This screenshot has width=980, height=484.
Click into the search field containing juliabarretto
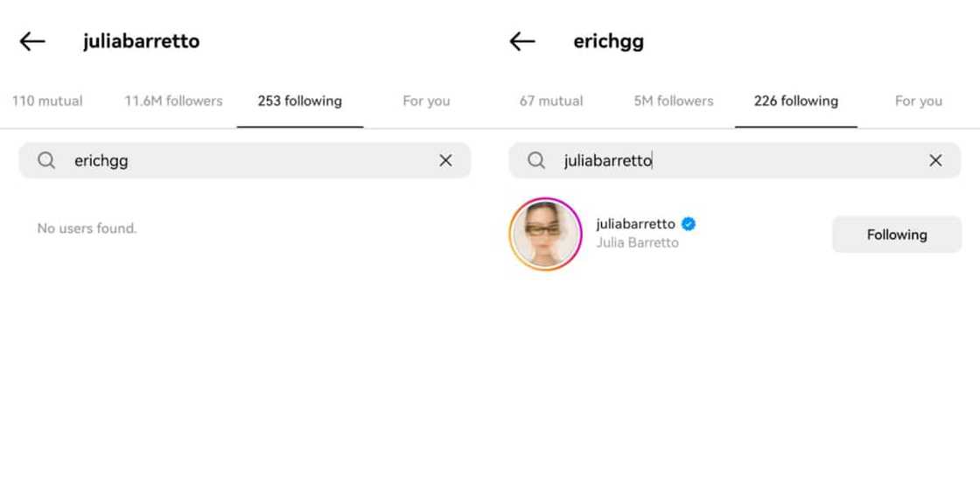coord(734,161)
